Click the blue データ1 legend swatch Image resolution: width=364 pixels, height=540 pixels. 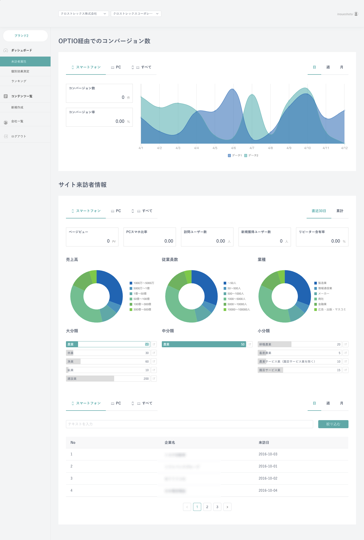(229, 156)
